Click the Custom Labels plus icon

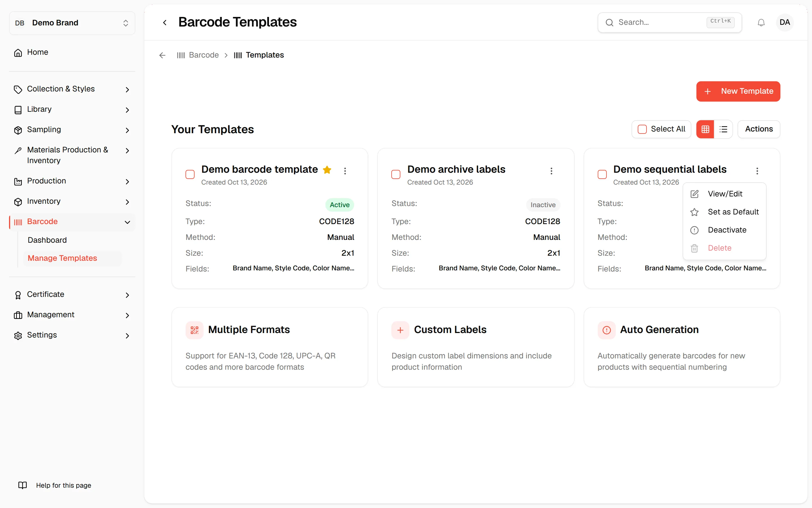(400, 330)
